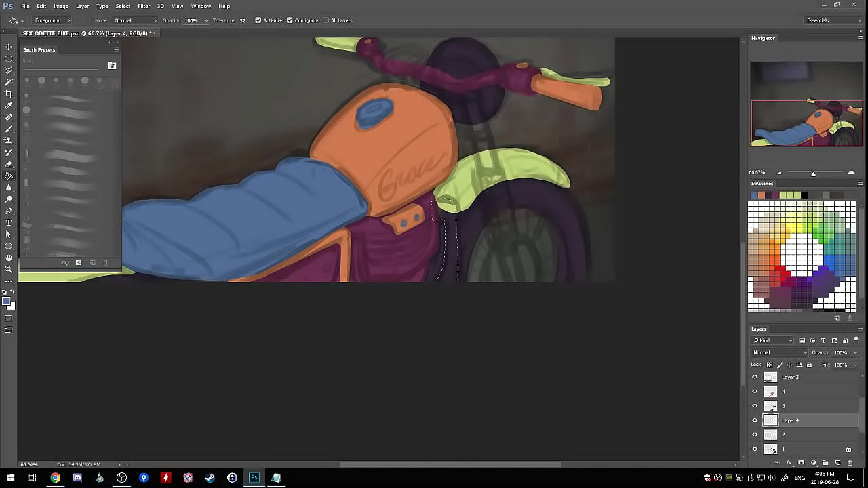
Task: Click the foreground color swatch
Action: 6,302
